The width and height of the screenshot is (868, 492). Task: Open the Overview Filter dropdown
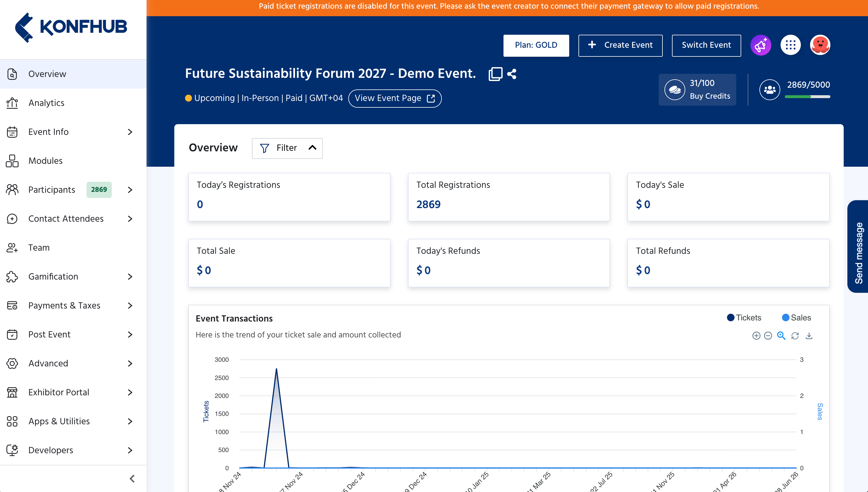[287, 148]
